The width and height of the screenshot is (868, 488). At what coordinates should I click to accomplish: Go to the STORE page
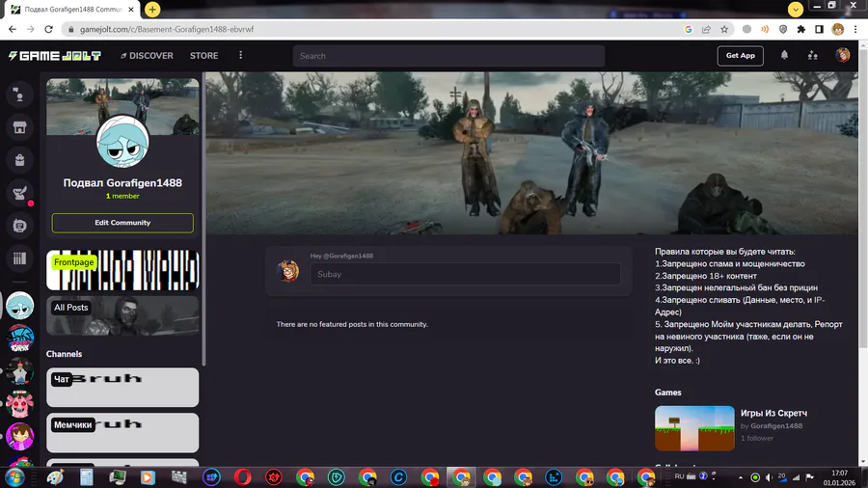pos(203,55)
